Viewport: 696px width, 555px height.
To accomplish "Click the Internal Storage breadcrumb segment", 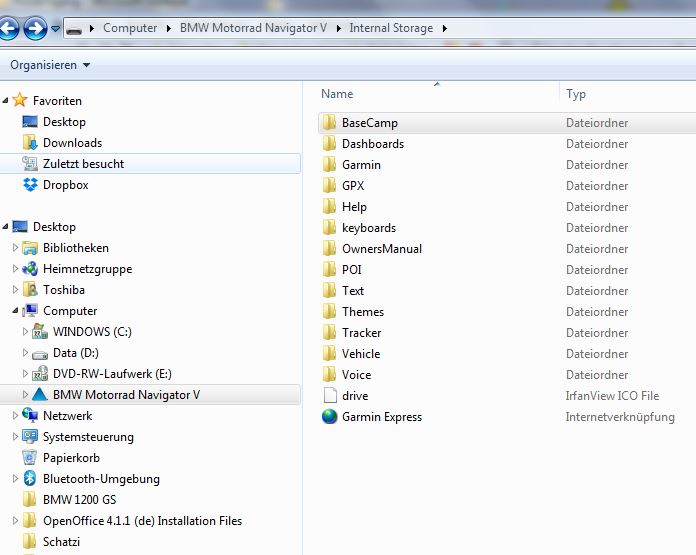I will pyautogui.click(x=391, y=28).
